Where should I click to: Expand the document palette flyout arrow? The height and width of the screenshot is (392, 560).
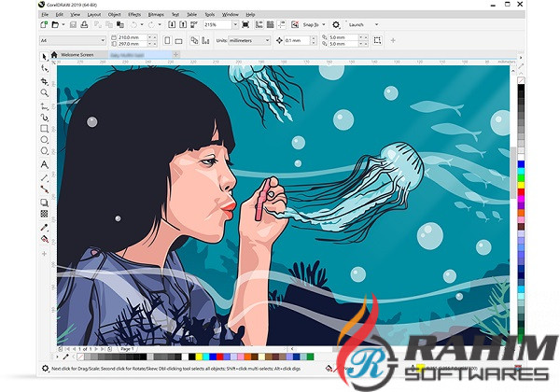coord(58,357)
